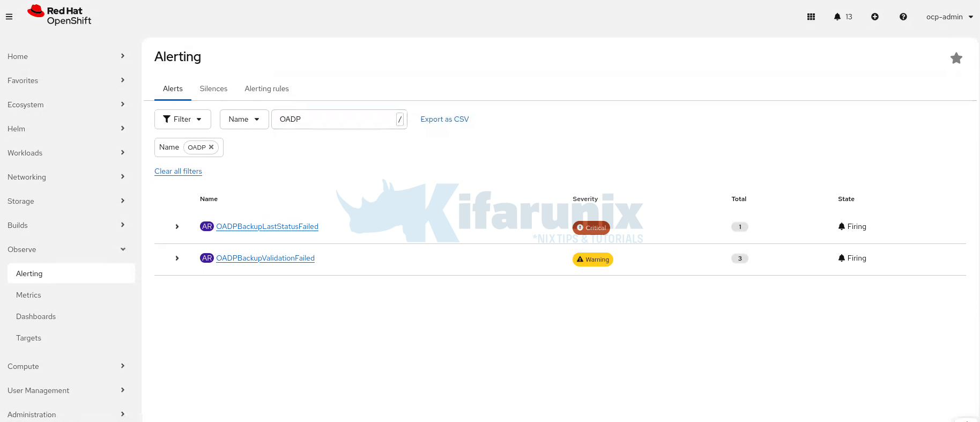Click the AR badge beside OADPBackupValidationFailed
The height and width of the screenshot is (422, 980).
[x=207, y=258]
